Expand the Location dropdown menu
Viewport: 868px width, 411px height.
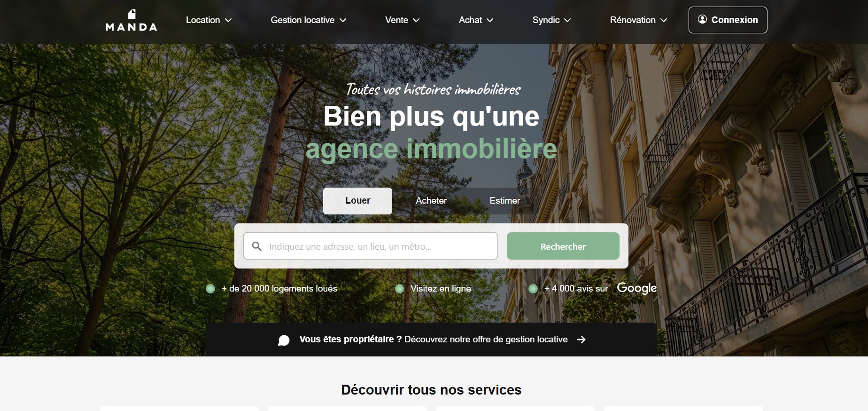(x=209, y=20)
